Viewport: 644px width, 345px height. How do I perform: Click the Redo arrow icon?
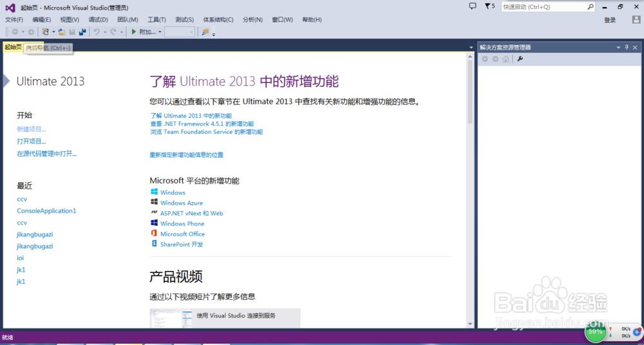pyautogui.click(x=113, y=32)
